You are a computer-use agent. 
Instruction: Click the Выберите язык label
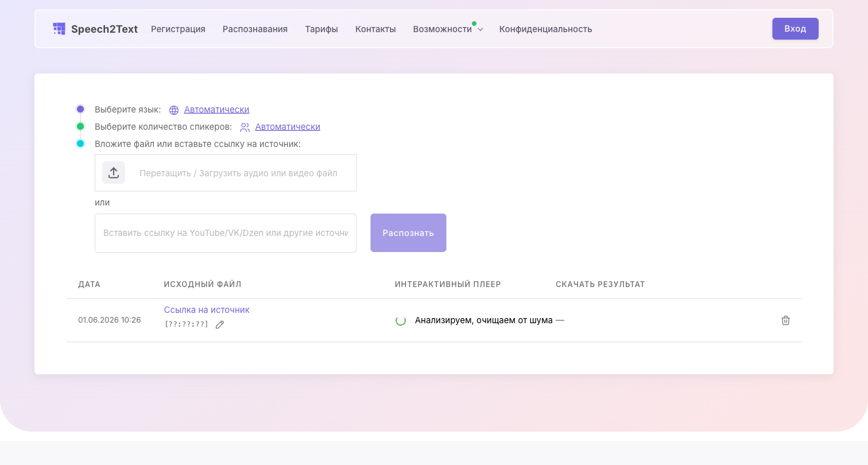(128, 110)
